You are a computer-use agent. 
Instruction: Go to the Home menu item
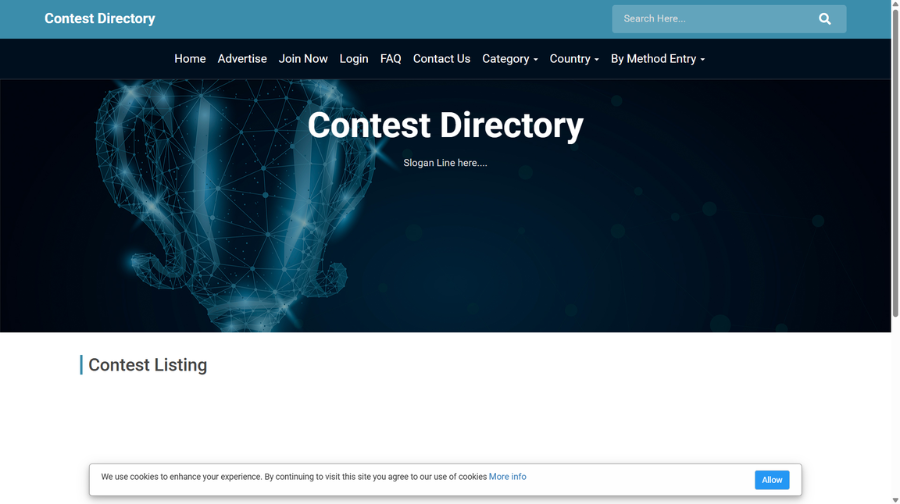(190, 59)
